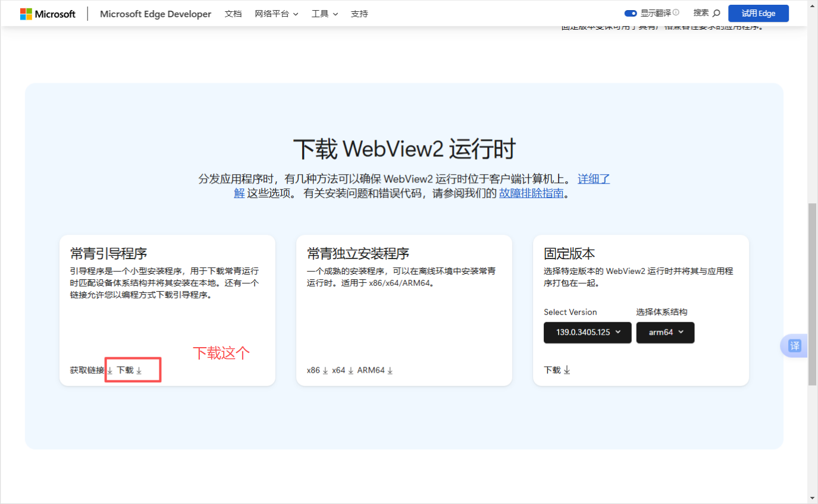Open the version dropdown showing 139.0.3405.125
Screen dimensions: 818x504
tap(587, 332)
